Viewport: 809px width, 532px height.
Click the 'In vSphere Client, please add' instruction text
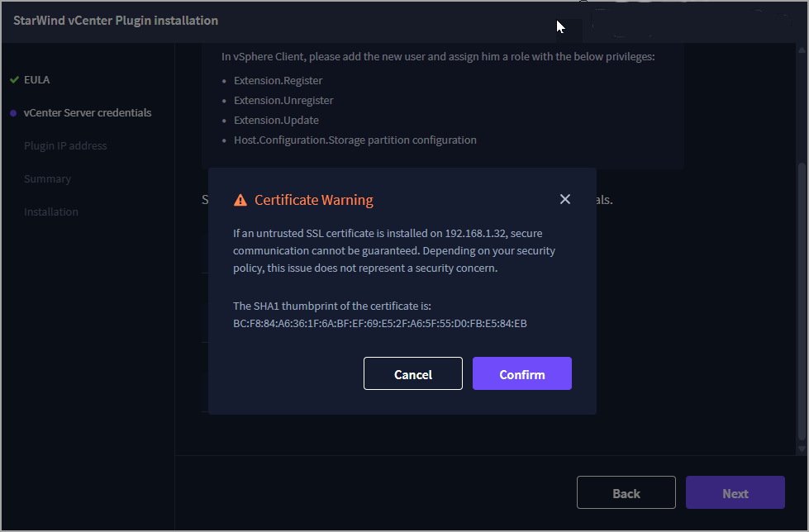click(438, 57)
